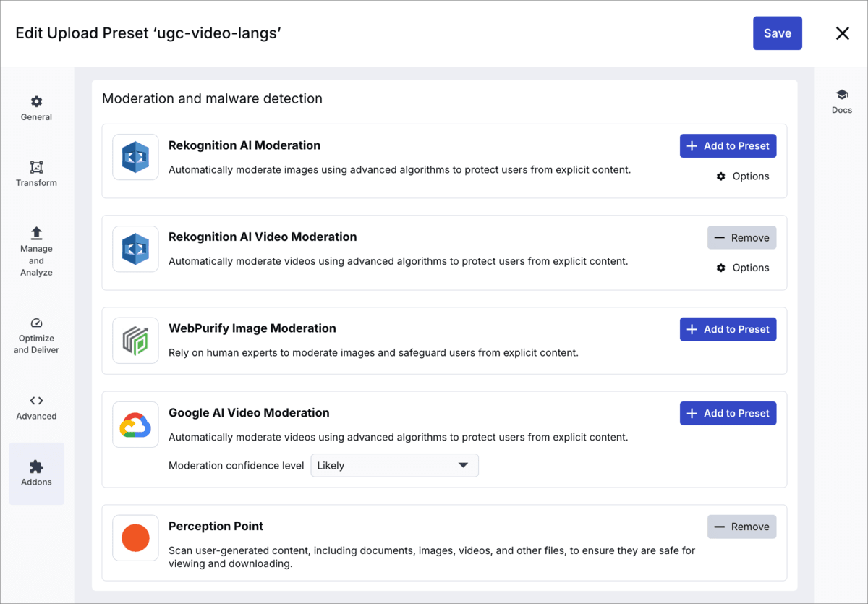Click the Rekognition AI Moderation logo
The width and height of the screenshot is (868, 604).
coord(135,157)
